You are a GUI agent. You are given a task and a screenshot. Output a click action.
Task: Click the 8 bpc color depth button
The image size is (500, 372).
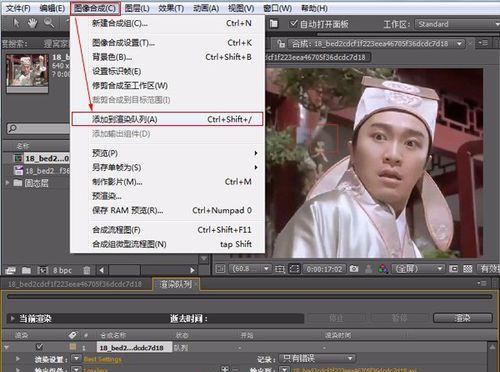tap(62, 270)
